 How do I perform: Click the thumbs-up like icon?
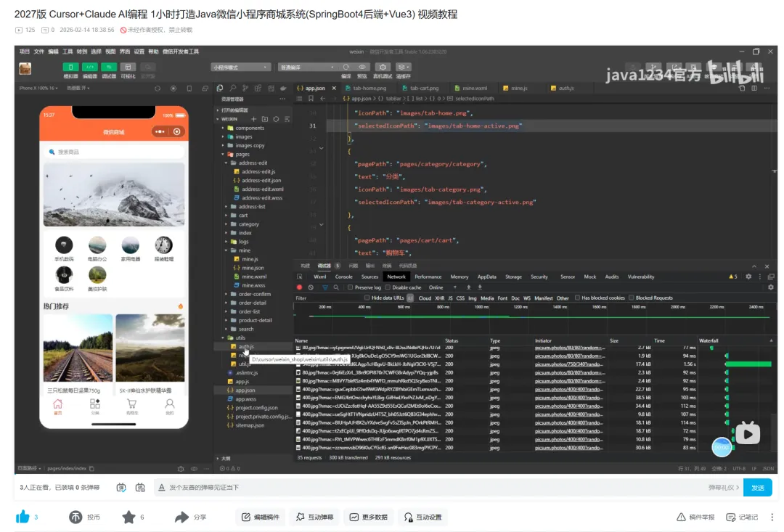23,517
